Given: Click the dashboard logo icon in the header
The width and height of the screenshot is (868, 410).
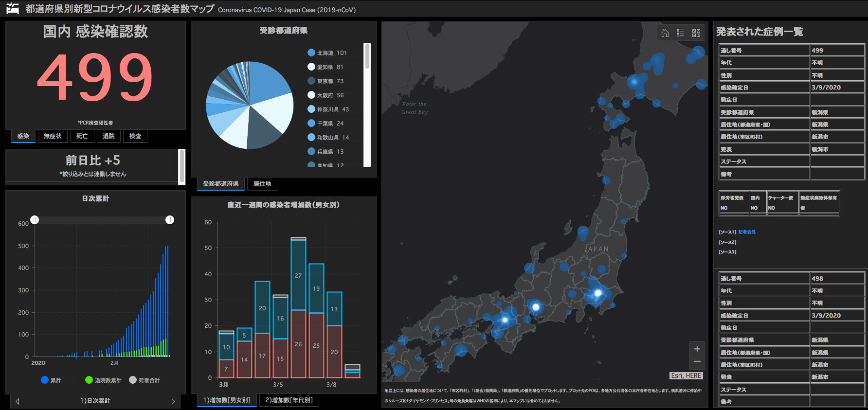Looking at the screenshot, I should (13, 8).
